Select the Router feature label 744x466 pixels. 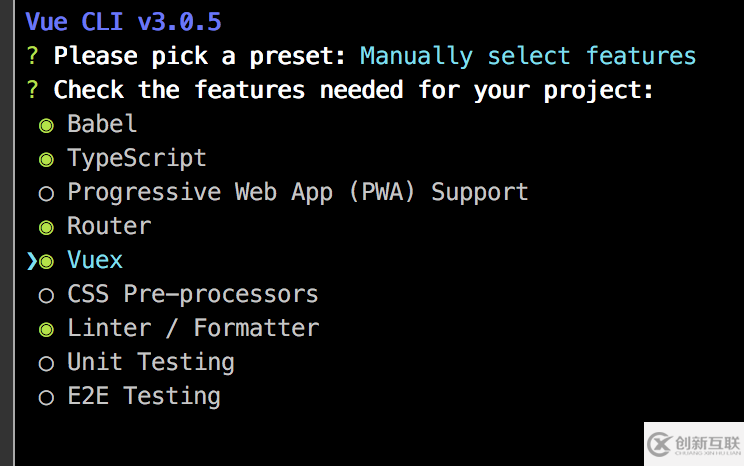click(x=109, y=226)
